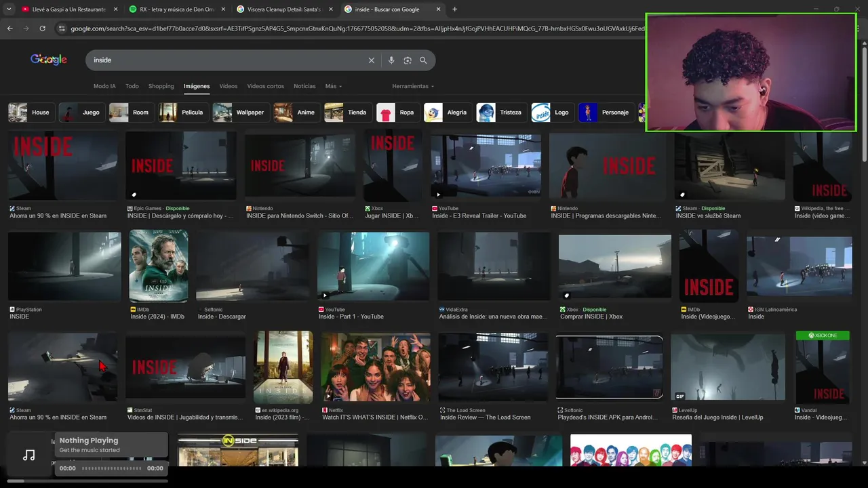Image resolution: width=868 pixels, height=488 pixels.
Task: Filter images by 'Tristeza' chip
Action: (502, 113)
